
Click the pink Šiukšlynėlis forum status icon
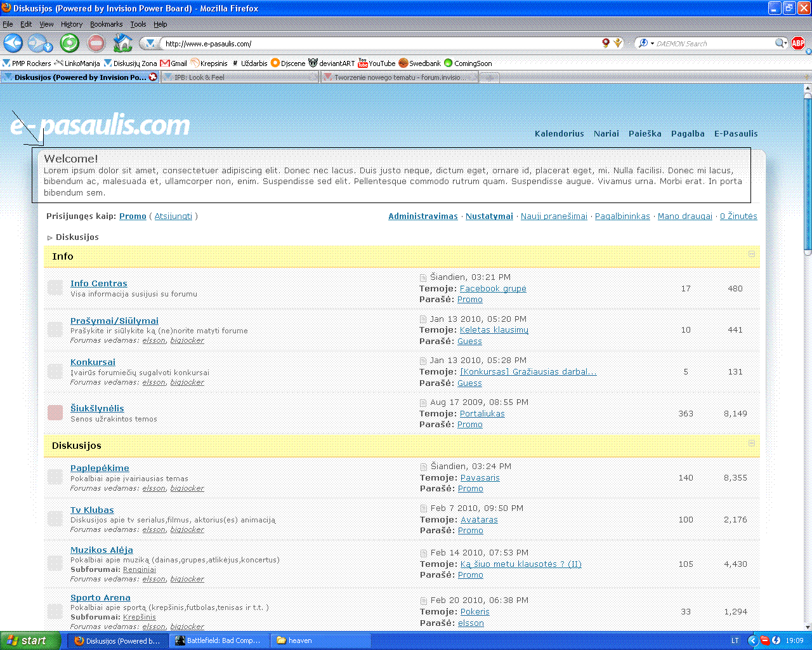[55, 413]
